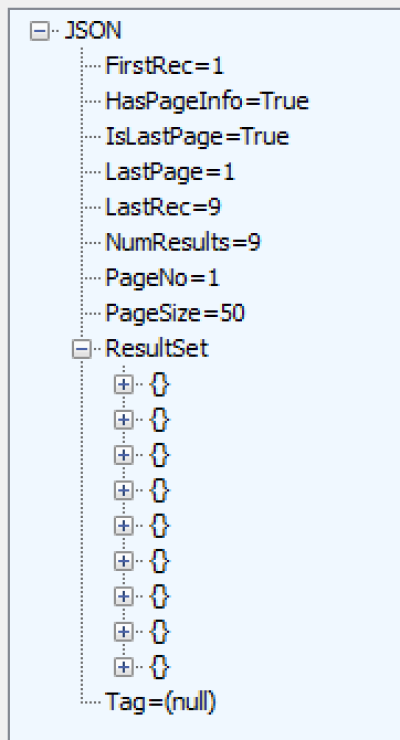Select the Tag=(null) item
Viewport: 400px width, 740px height.
[160, 703]
